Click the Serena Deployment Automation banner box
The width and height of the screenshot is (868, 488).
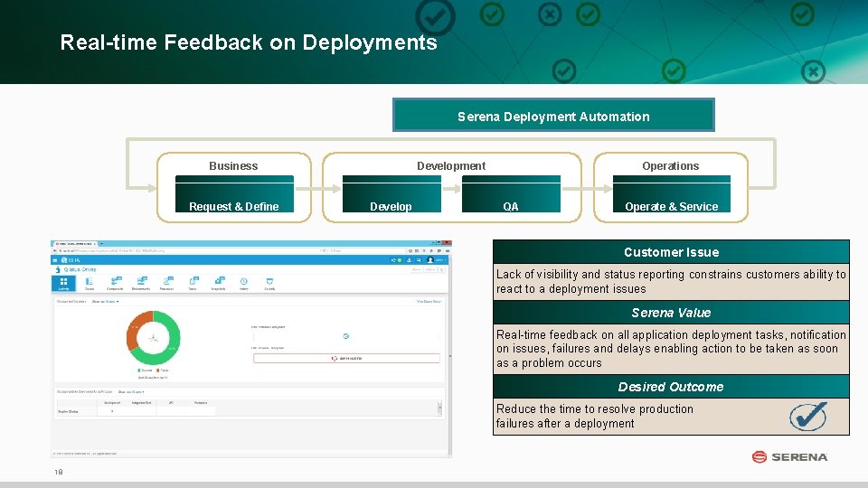553,115
